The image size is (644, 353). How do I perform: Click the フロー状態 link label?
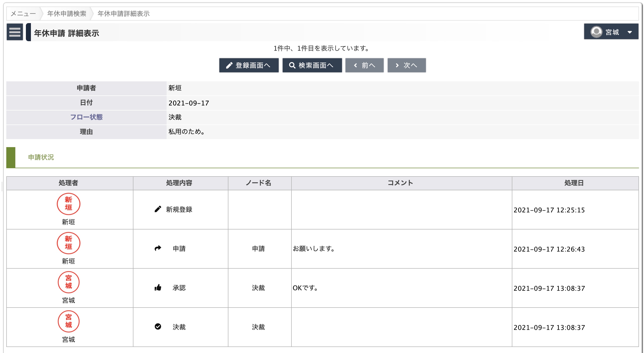pos(86,117)
